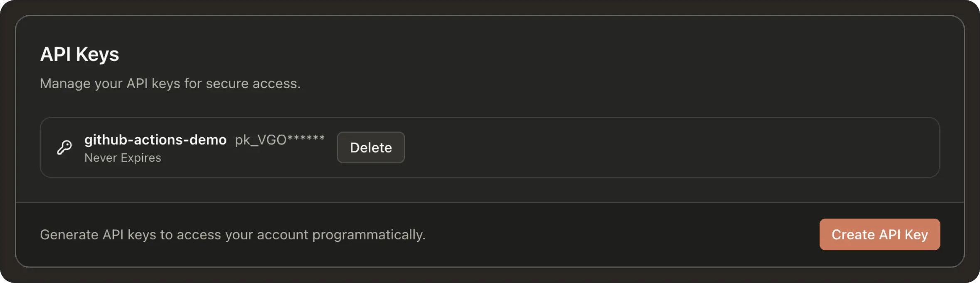The width and height of the screenshot is (980, 283).
Task: Click the 'secure access' subtitle text
Action: pyautogui.click(x=253, y=84)
